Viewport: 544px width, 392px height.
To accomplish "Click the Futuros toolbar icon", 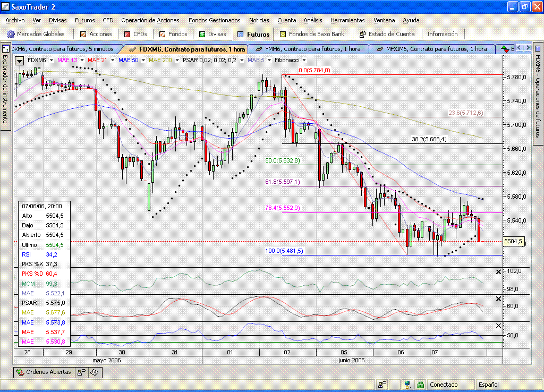I will pyautogui.click(x=241, y=34).
